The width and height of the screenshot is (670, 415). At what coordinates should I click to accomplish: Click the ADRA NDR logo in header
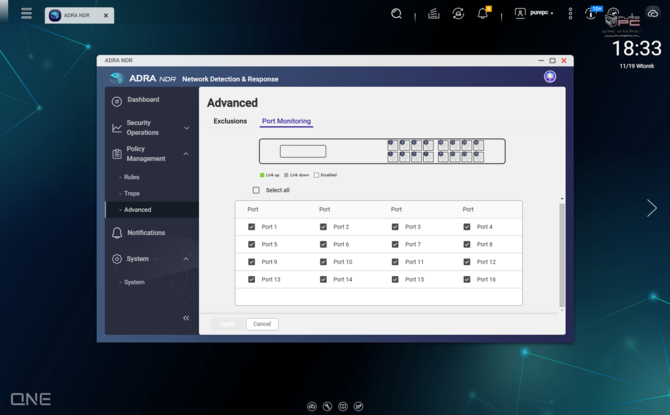pos(143,79)
